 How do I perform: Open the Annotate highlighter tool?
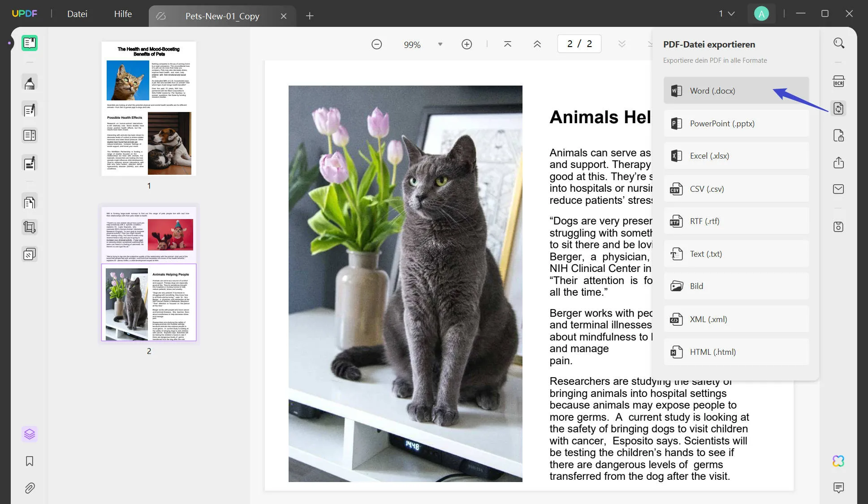pos(30,82)
